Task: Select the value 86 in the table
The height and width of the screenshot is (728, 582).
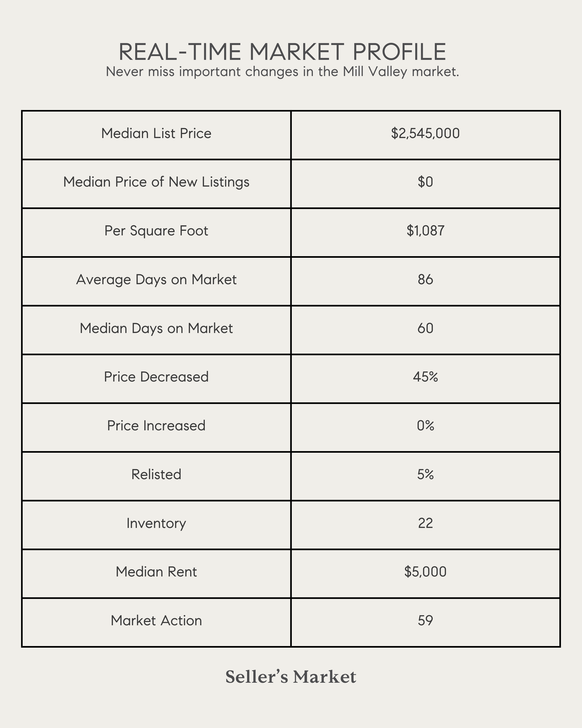Action: click(x=425, y=280)
